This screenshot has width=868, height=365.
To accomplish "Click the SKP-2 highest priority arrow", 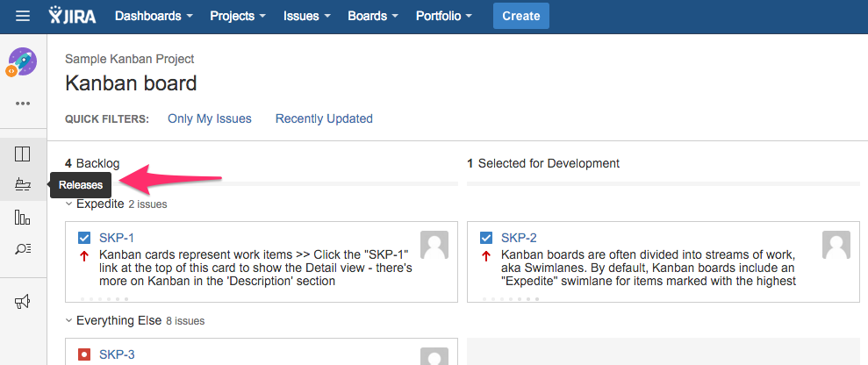I will 486,256.
